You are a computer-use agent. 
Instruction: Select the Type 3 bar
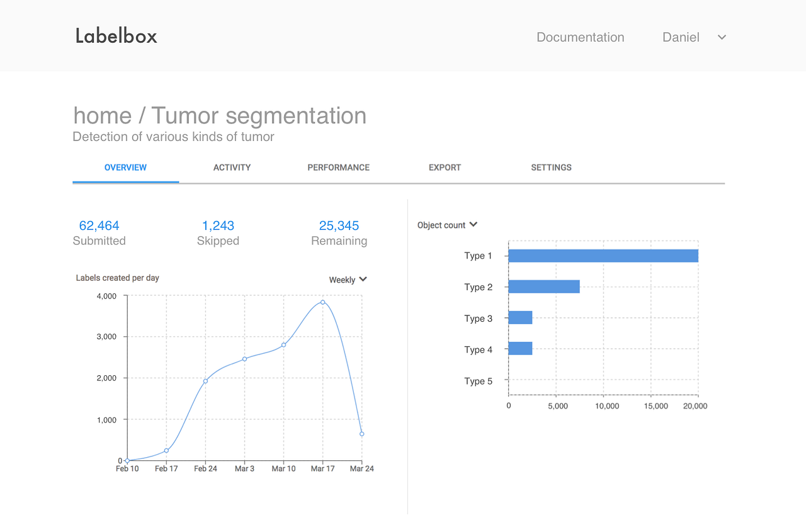[520, 317]
